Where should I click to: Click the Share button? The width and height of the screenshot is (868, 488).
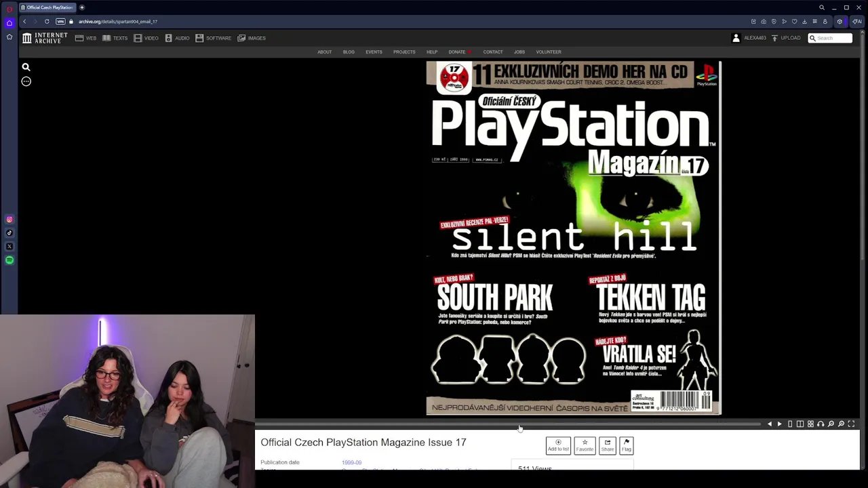608,445
